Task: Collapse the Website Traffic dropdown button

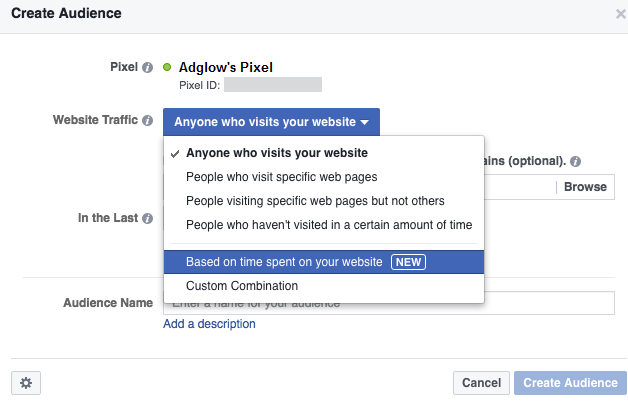Action: [x=271, y=122]
